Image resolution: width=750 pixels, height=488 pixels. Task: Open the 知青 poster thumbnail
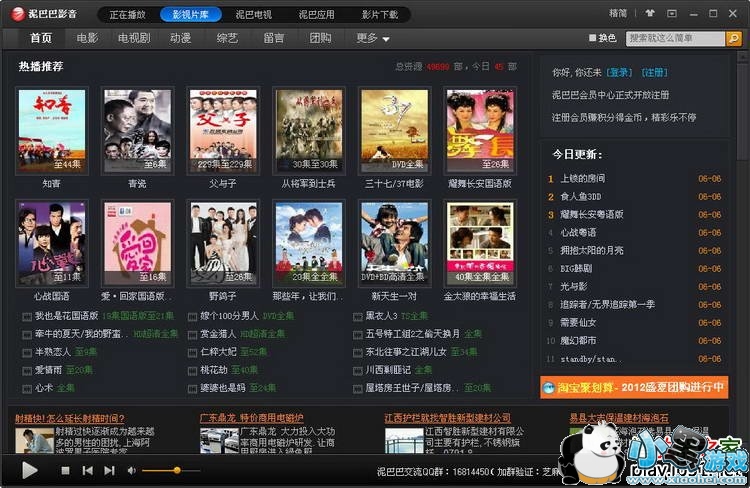click(52, 131)
